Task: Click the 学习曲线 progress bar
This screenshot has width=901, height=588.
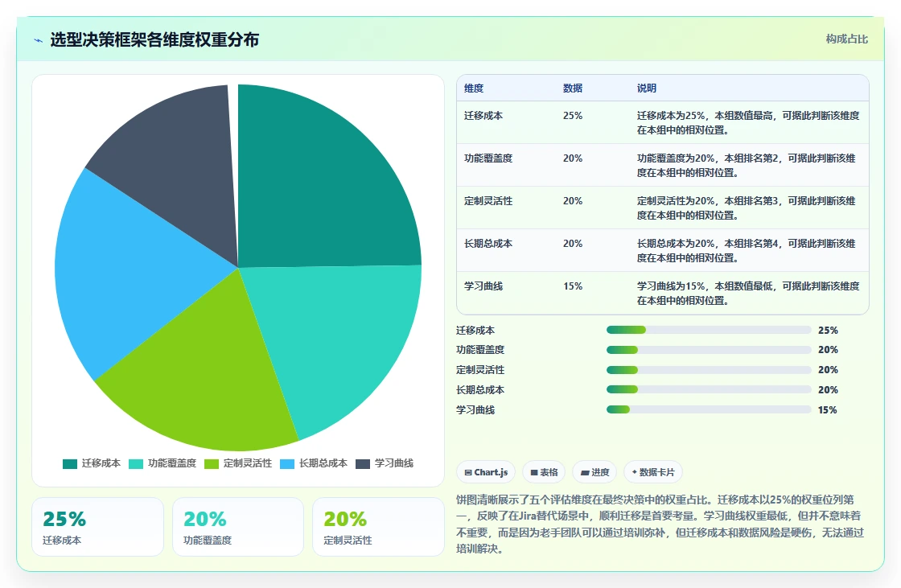Action: pyautogui.click(x=709, y=409)
